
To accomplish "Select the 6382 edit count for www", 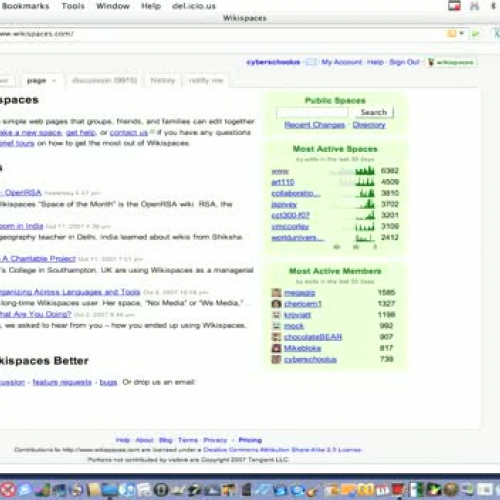I will tap(389, 171).
